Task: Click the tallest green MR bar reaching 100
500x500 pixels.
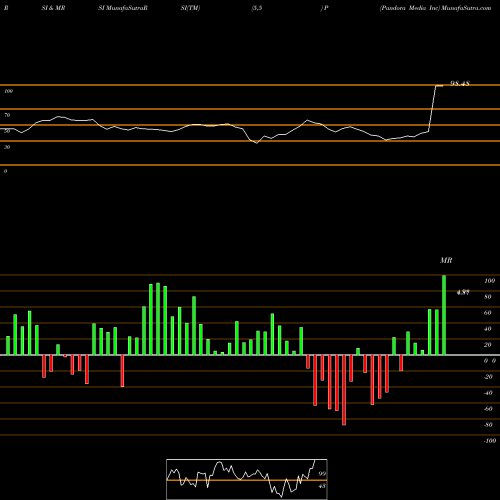Action: [x=444, y=315]
